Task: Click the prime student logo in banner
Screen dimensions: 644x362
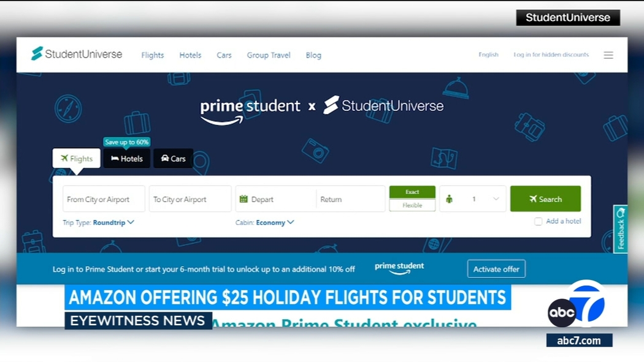Action: click(399, 268)
